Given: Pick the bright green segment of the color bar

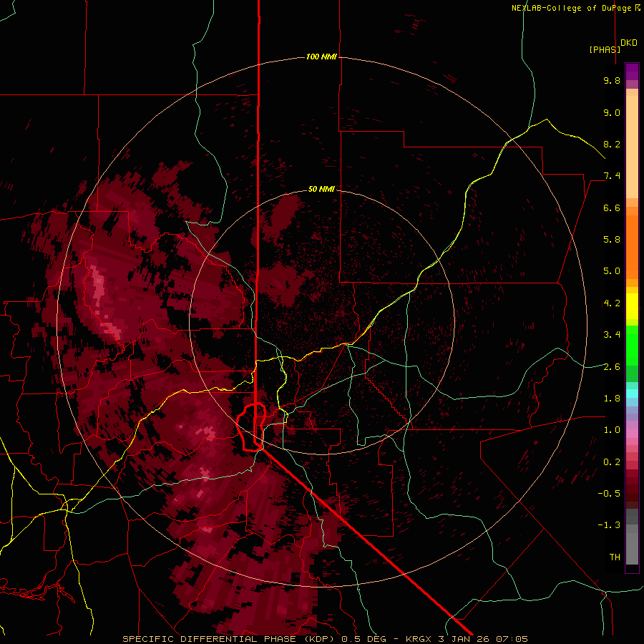Looking at the screenshot, I should pos(632,345).
